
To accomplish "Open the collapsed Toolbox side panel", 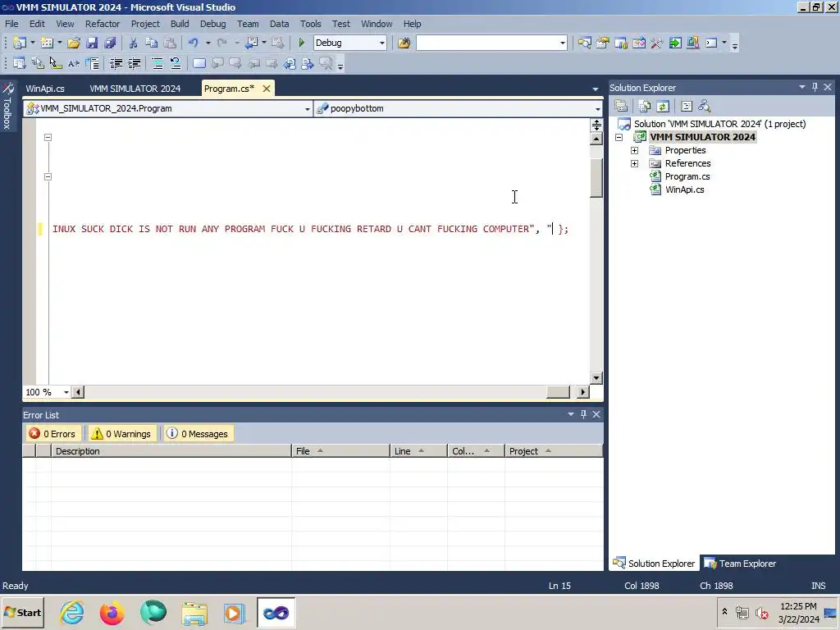I will pos(7,106).
